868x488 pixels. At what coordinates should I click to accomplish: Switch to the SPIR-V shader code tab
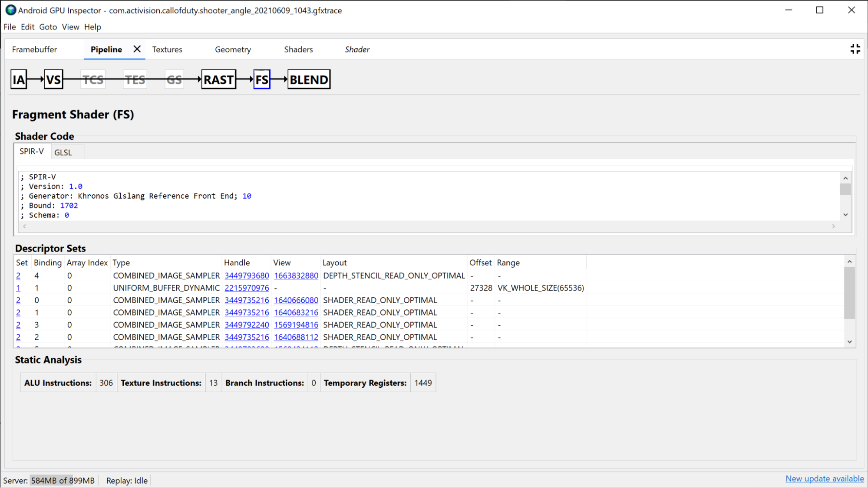32,151
